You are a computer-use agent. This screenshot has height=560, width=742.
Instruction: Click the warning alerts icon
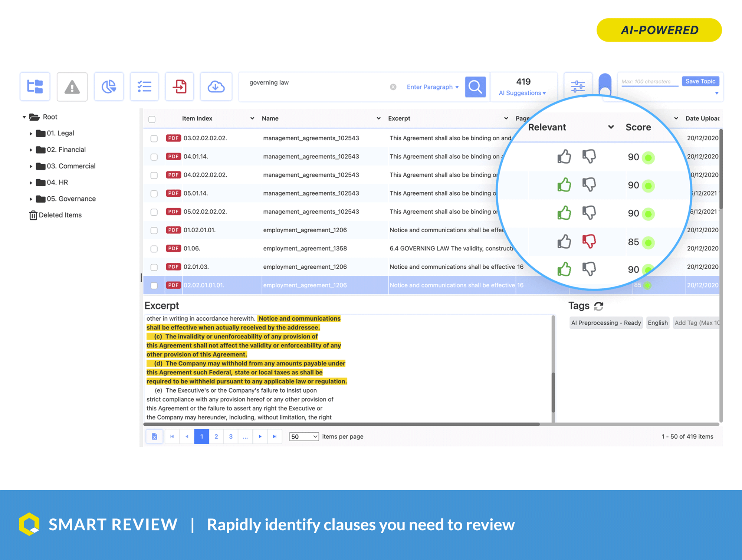pos(72,86)
